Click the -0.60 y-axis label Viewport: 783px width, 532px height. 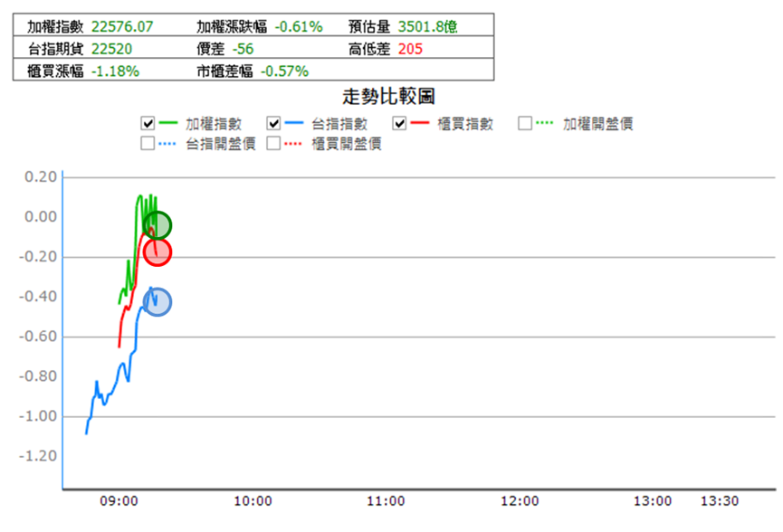[x=38, y=337]
